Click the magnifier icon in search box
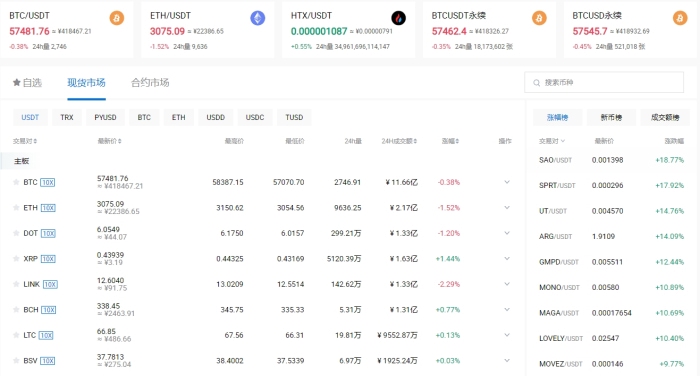 pyautogui.click(x=537, y=83)
